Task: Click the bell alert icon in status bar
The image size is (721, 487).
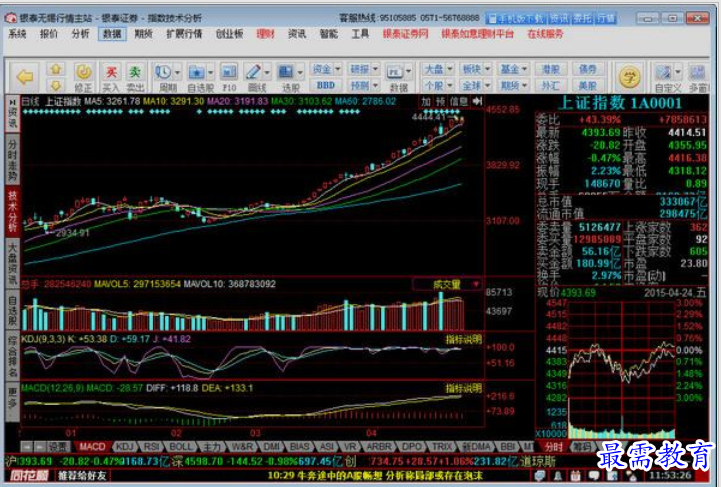Action: (558, 476)
